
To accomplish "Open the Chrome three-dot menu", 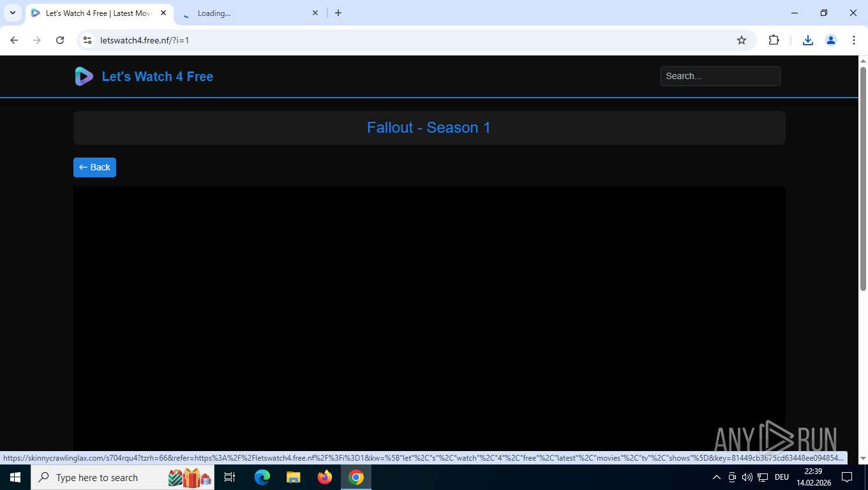I will [854, 40].
